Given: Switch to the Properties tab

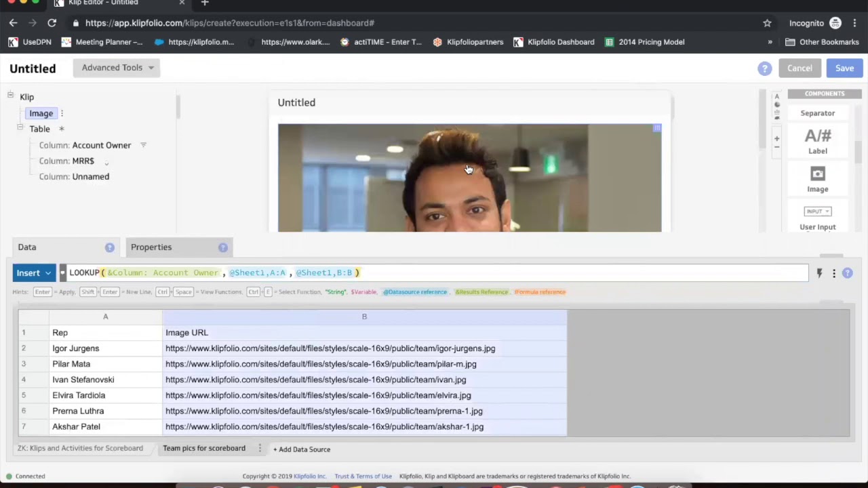Looking at the screenshot, I should coord(151,247).
